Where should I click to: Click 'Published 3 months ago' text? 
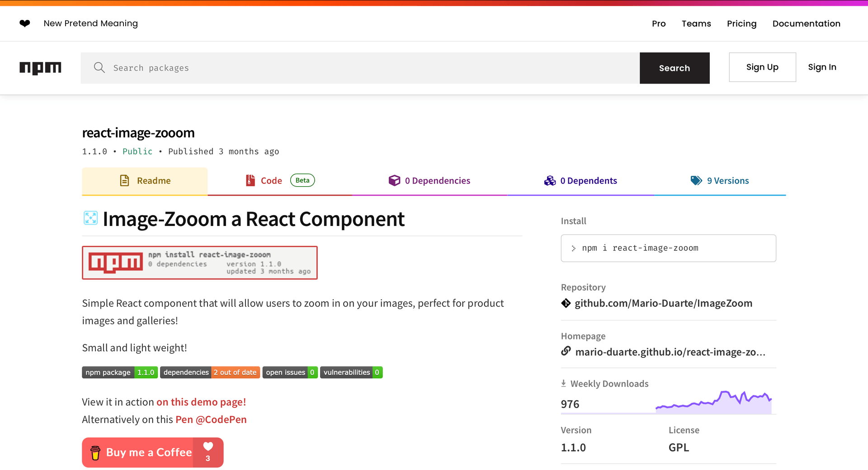click(x=224, y=151)
